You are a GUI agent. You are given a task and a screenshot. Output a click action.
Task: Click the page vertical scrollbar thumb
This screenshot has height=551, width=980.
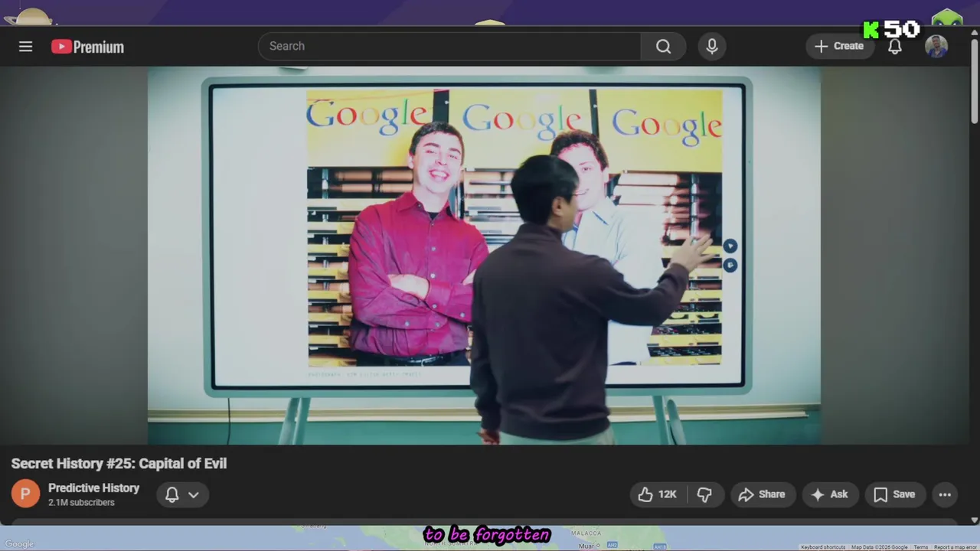(974, 80)
